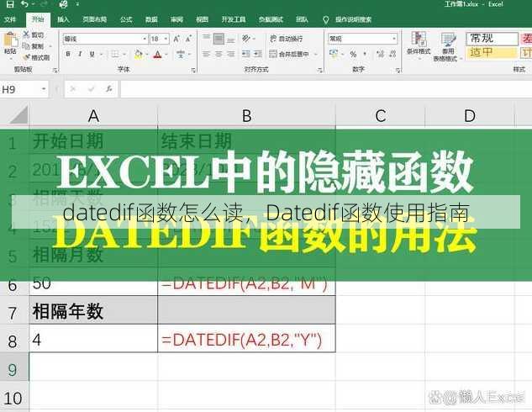532x412 pixels.
Task: Align text right in the cell
Action: (x=231, y=54)
